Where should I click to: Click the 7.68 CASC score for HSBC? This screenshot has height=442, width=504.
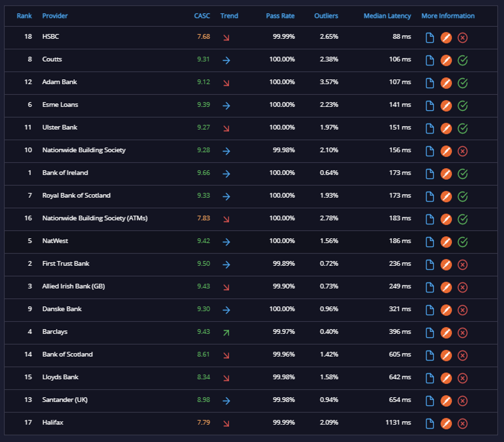[x=204, y=37]
